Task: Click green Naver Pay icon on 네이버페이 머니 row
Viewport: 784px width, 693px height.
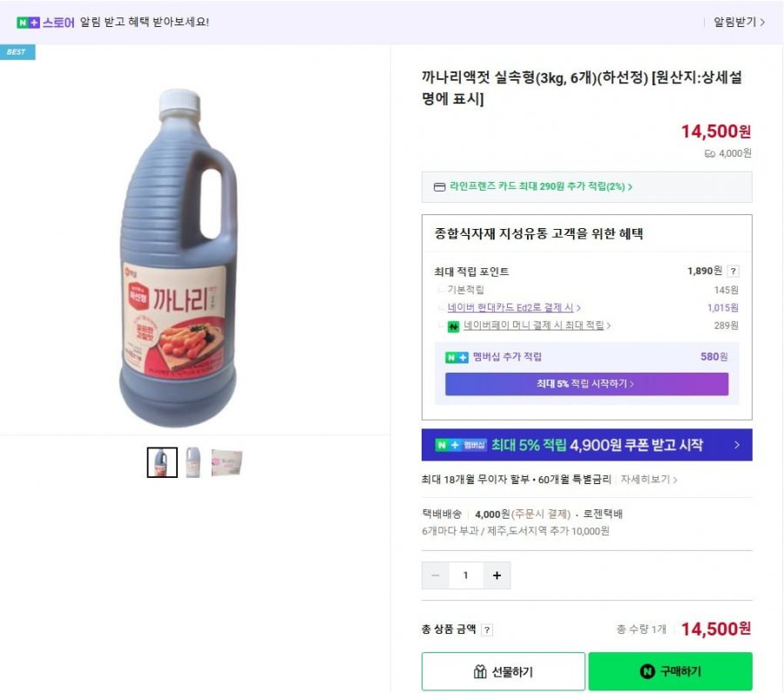Action: click(453, 324)
